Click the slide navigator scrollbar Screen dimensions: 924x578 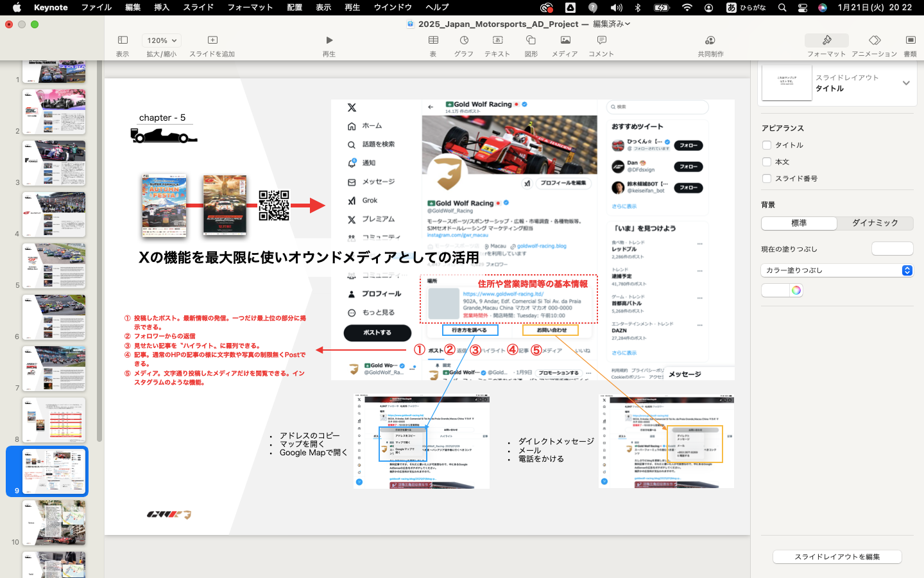coord(99,250)
